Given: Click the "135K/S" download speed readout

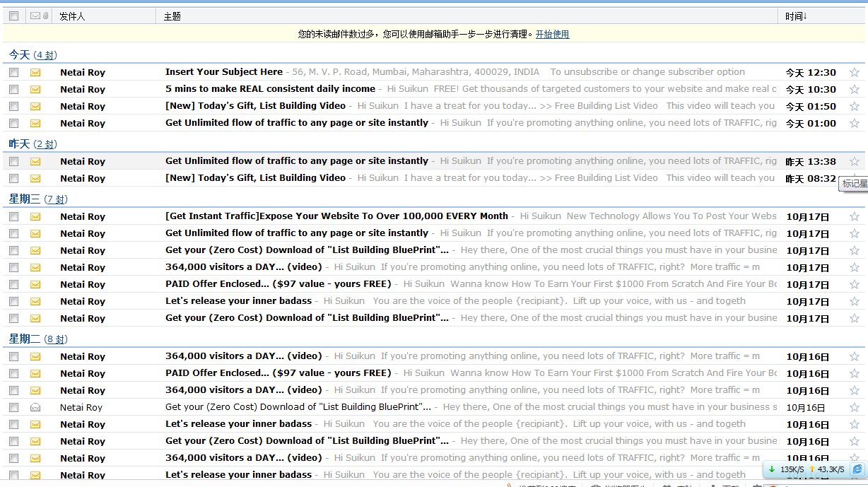Looking at the screenshot, I should [792, 469].
